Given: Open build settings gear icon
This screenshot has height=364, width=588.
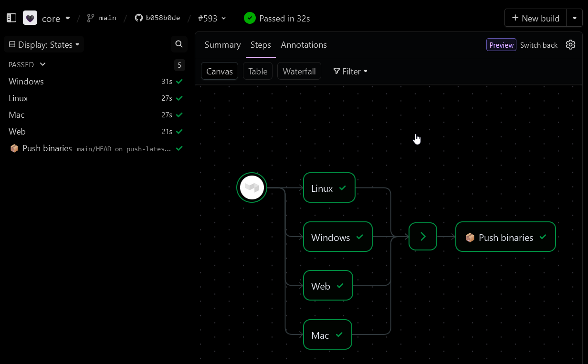Looking at the screenshot, I should [x=570, y=45].
